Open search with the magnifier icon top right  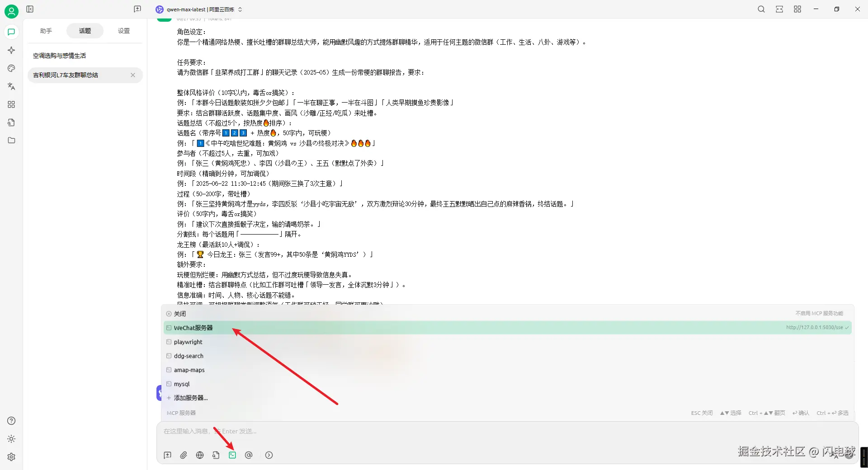click(761, 9)
